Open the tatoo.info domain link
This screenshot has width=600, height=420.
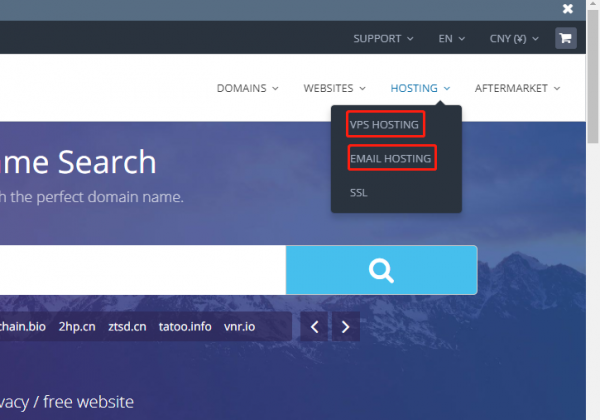185,326
